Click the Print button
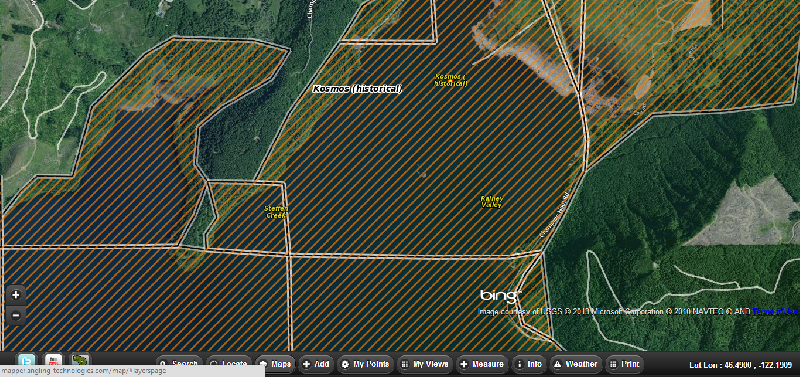Screen dimensions: 800x377 pyautogui.click(x=624, y=364)
